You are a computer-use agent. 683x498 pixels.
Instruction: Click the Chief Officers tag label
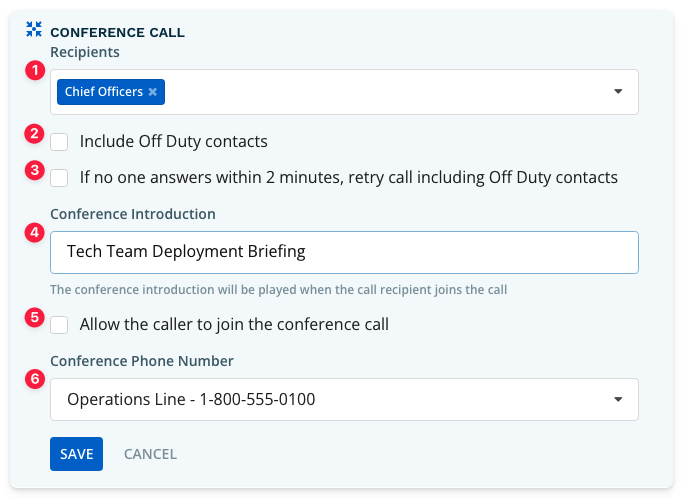[x=104, y=91]
